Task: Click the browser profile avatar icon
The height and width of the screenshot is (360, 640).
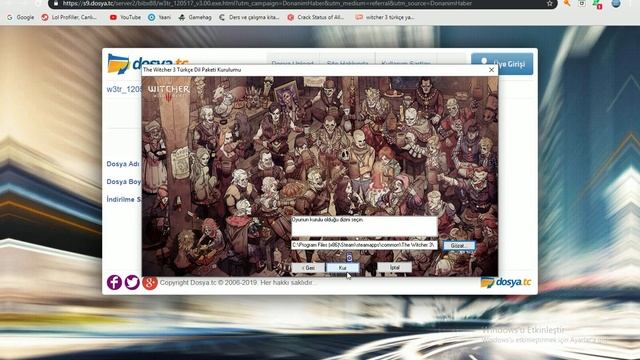Action: coord(616,3)
